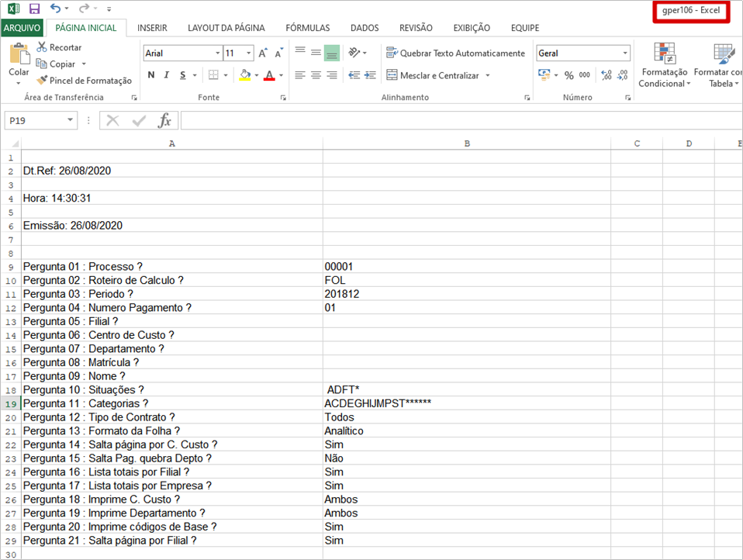Switch to EQUIPE tab
Screen dimensions: 743x560
point(525,28)
